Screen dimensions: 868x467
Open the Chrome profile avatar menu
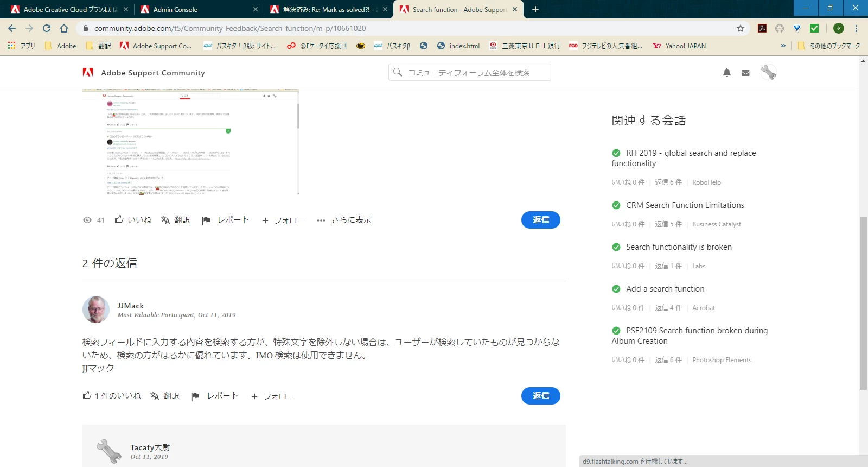839,28
